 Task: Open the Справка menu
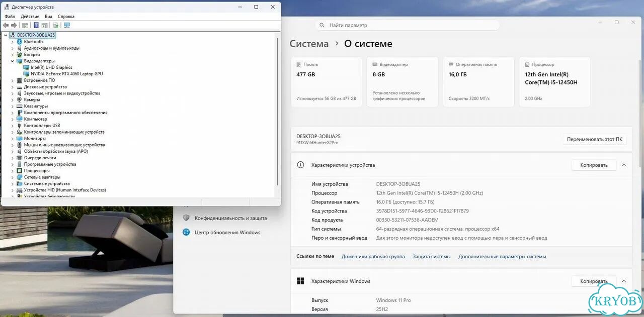click(66, 17)
